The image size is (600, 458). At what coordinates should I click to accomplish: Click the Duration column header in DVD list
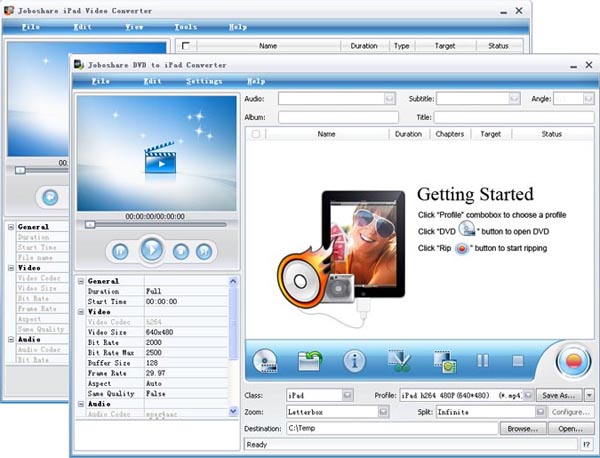[x=408, y=134]
